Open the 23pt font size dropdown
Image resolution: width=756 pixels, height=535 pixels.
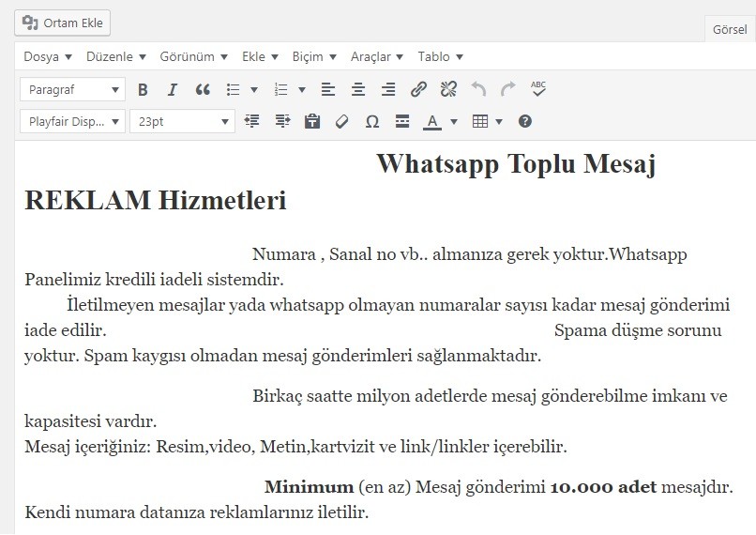(x=182, y=121)
